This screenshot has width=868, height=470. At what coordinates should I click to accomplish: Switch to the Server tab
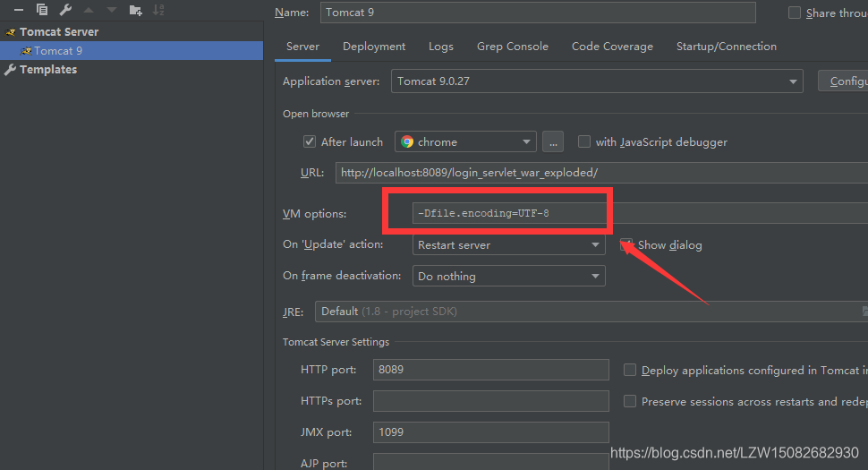(302, 47)
